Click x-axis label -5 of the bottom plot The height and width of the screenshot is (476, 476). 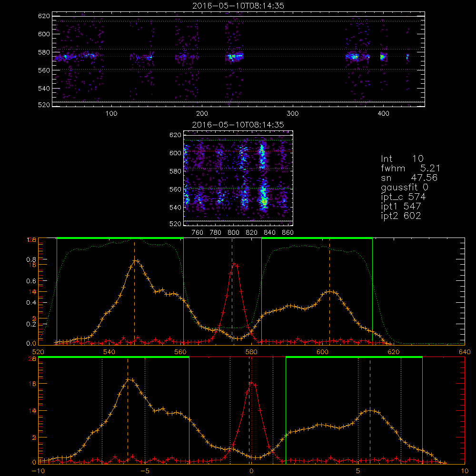point(145,471)
